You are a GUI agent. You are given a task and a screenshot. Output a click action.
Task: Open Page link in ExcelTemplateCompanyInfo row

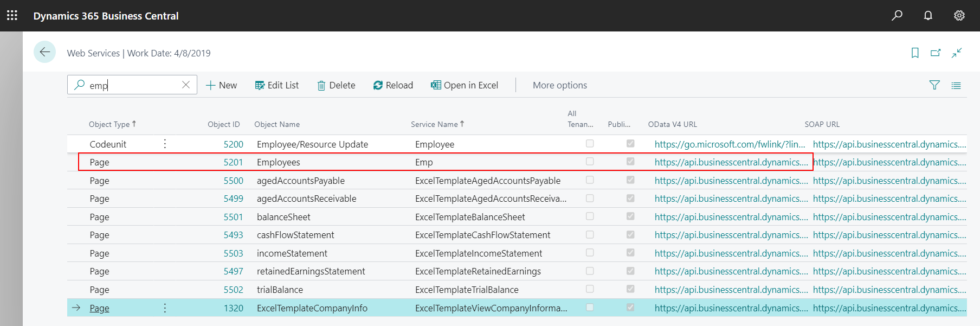pyautogui.click(x=99, y=308)
